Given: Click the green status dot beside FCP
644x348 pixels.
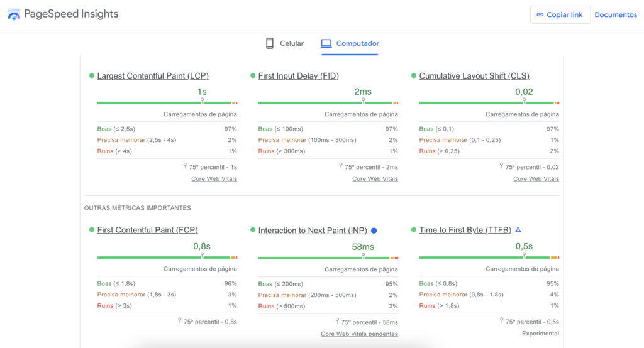Looking at the screenshot, I should click(x=92, y=230).
